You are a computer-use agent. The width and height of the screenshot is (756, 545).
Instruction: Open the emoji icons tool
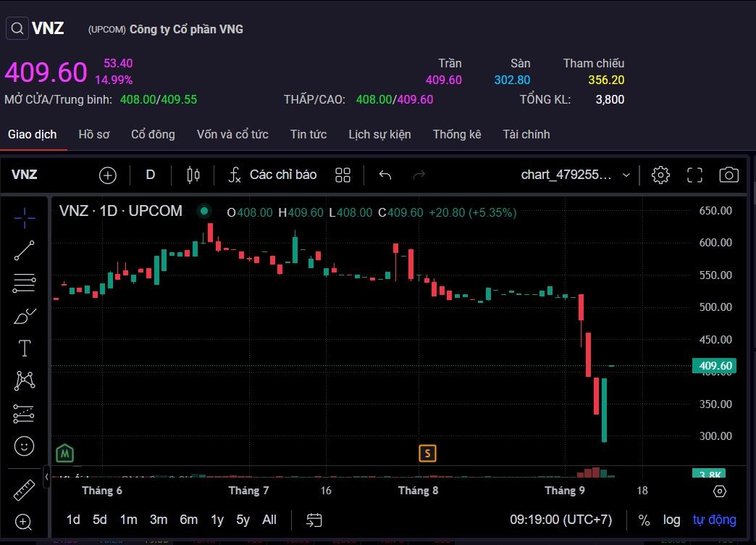(x=24, y=446)
